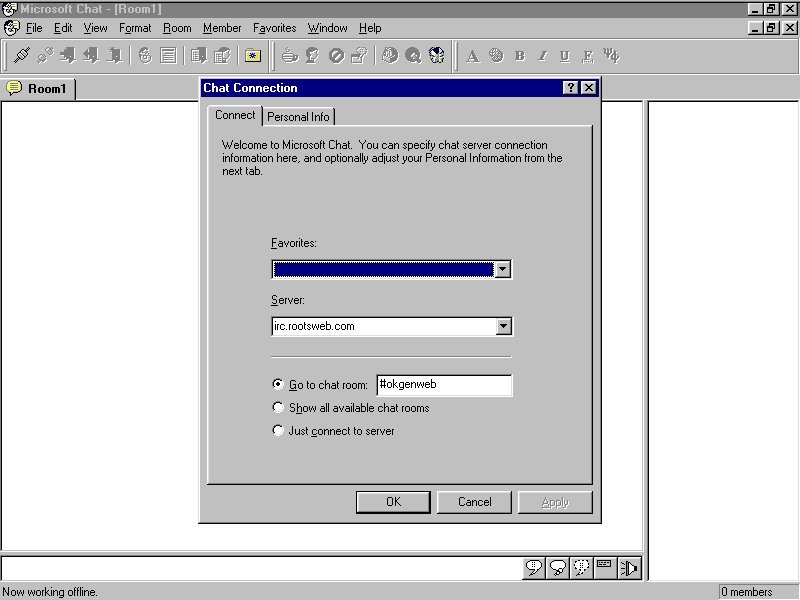Click the Symbol font icon
Image resolution: width=800 pixels, height=600 pixels.
click(611, 55)
